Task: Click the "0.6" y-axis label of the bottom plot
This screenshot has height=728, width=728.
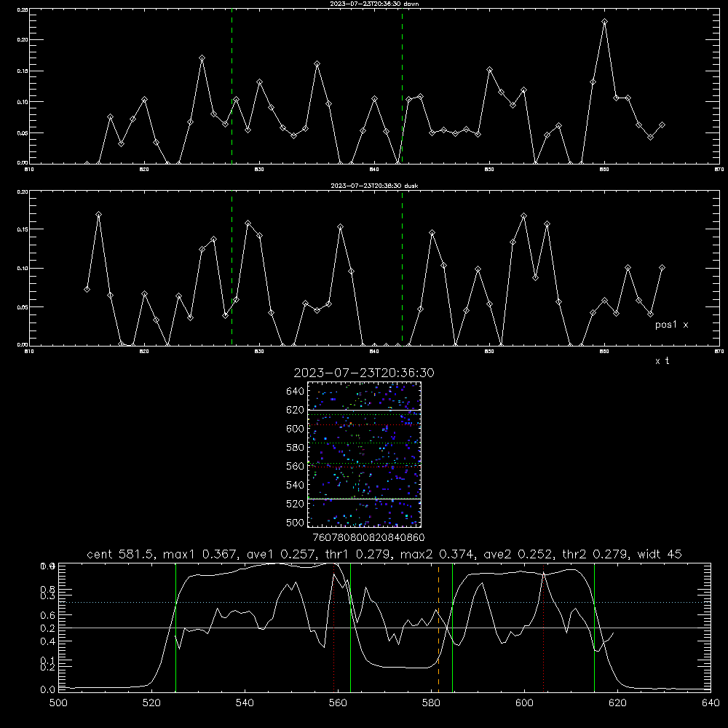Action: [48, 615]
